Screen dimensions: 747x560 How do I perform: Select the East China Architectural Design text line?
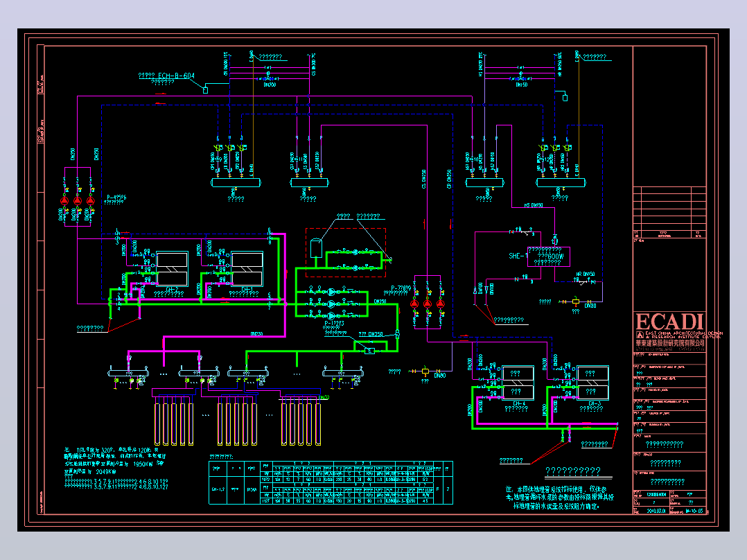pyautogui.click(x=684, y=333)
